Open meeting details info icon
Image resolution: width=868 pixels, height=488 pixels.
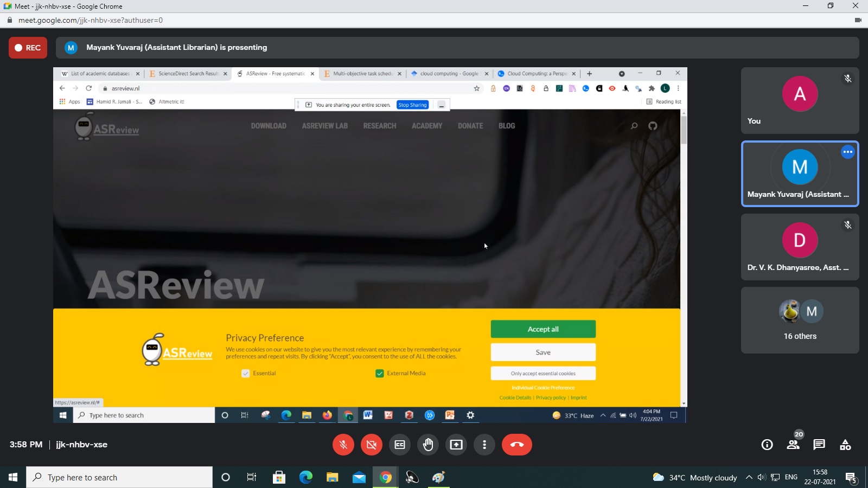click(x=767, y=445)
